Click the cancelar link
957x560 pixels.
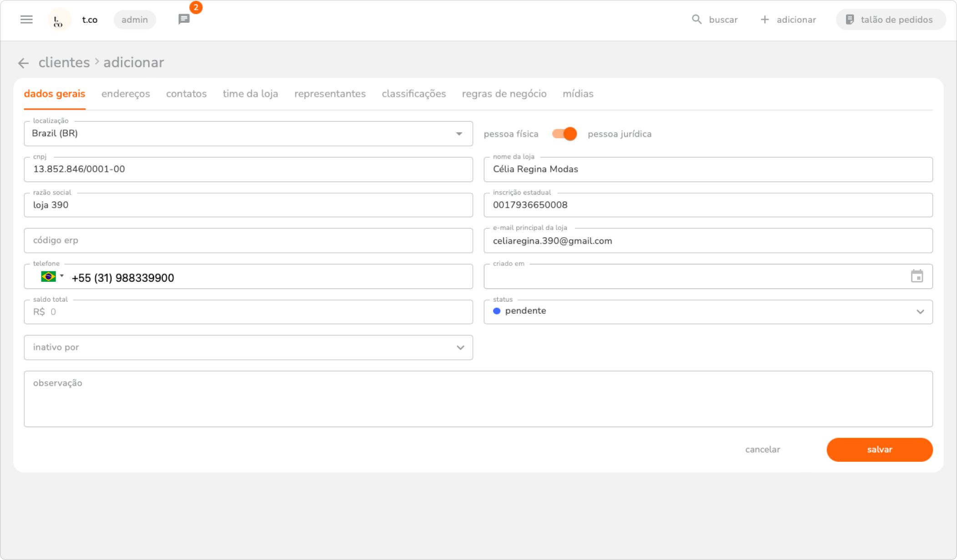click(762, 450)
